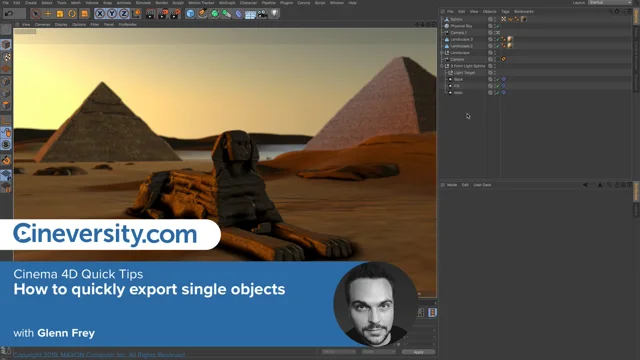Toggle Landscape.3 enable checkmark
Viewport: 640px width, 360px height.
coord(498,39)
